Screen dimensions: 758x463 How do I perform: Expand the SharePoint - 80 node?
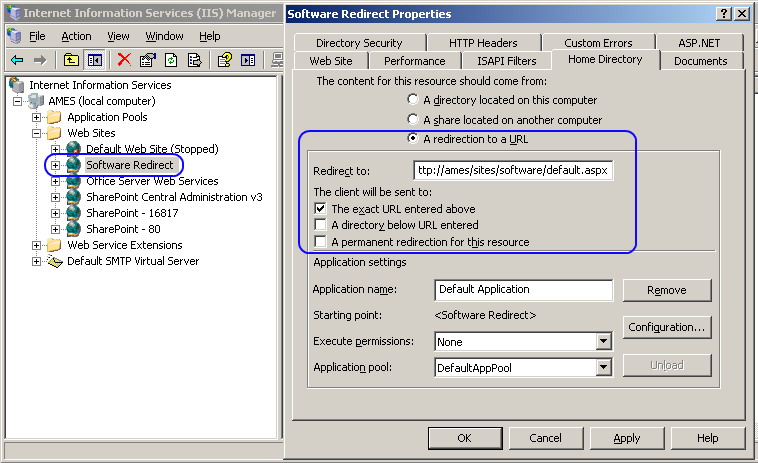[56, 229]
